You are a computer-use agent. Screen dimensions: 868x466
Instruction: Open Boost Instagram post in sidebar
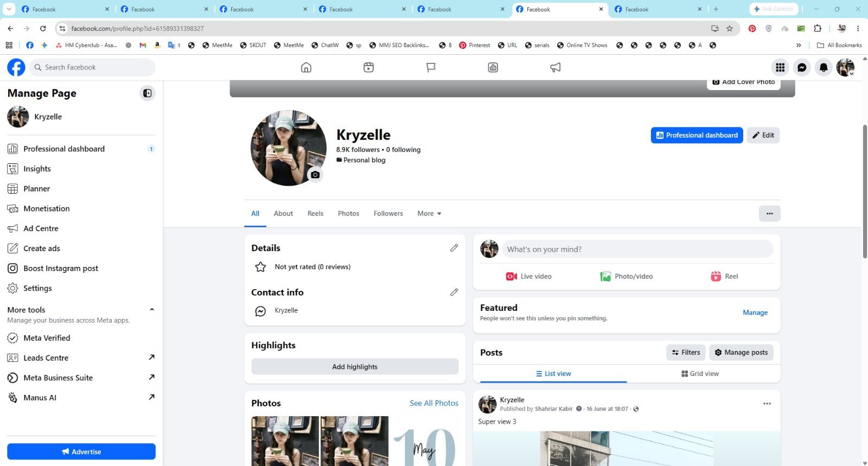pyautogui.click(x=81, y=268)
